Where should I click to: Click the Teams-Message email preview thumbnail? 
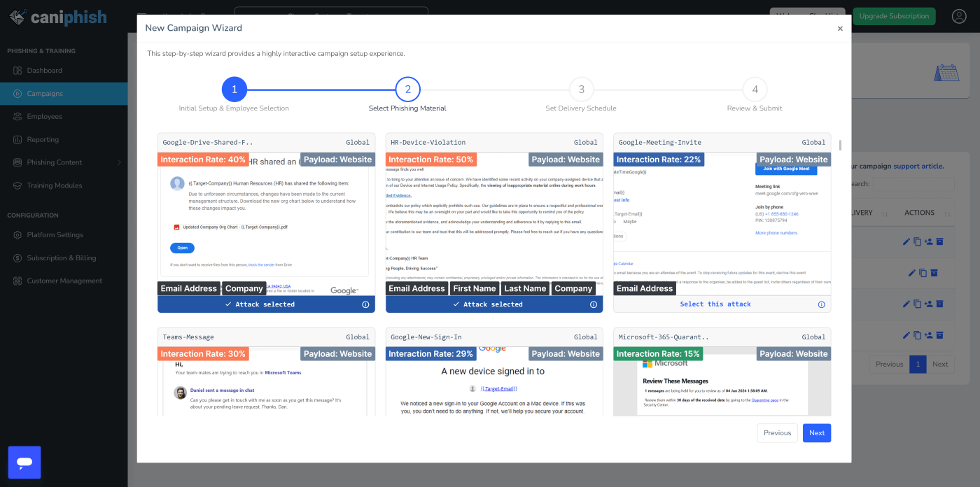point(266,382)
